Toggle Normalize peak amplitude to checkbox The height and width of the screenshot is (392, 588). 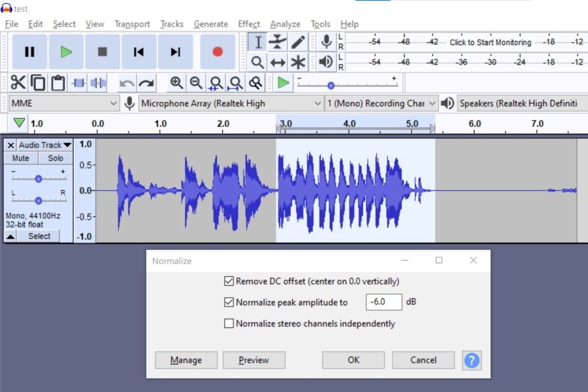tap(229, 302)
